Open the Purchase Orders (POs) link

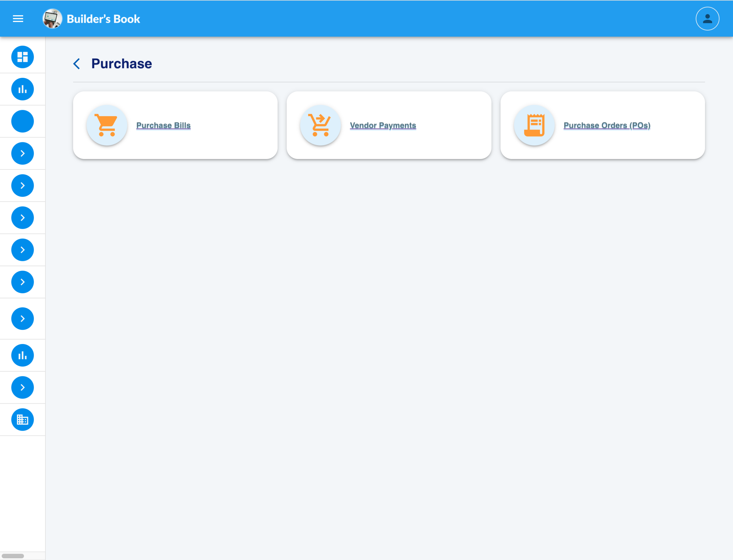pyautogui.click(x=607, y=125)
